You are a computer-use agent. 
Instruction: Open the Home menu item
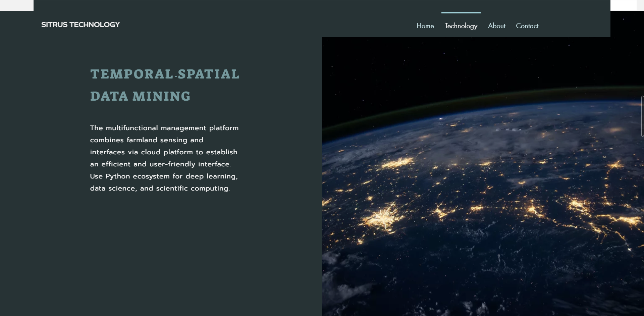coord(425,26)
